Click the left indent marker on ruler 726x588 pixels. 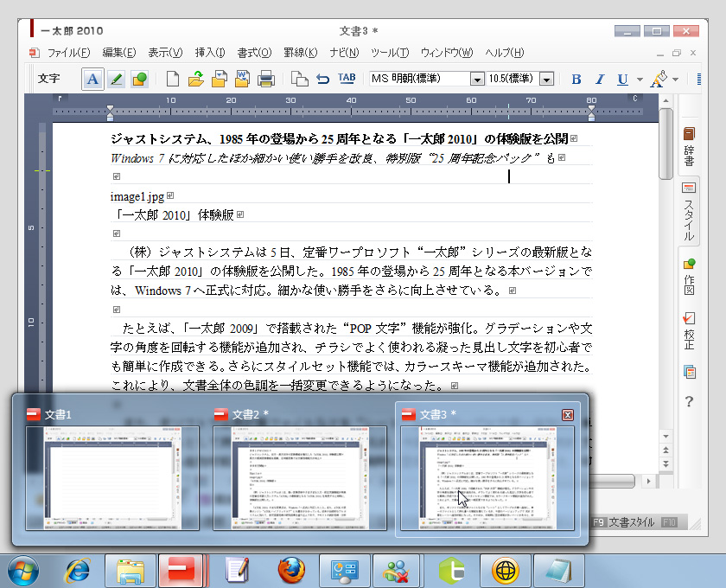110,112
